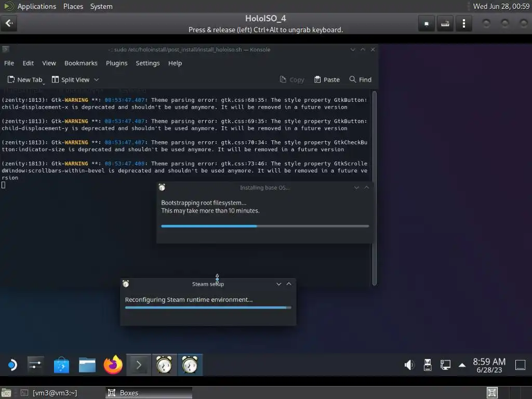This screenshot has height=399, width=532.
Task: Open the Plugins menu
Action: coord(117,63)
